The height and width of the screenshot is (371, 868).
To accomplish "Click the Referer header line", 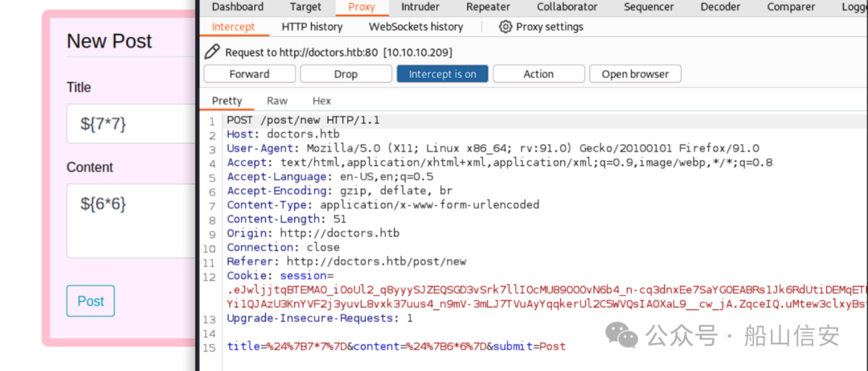I will click(346, 262).
